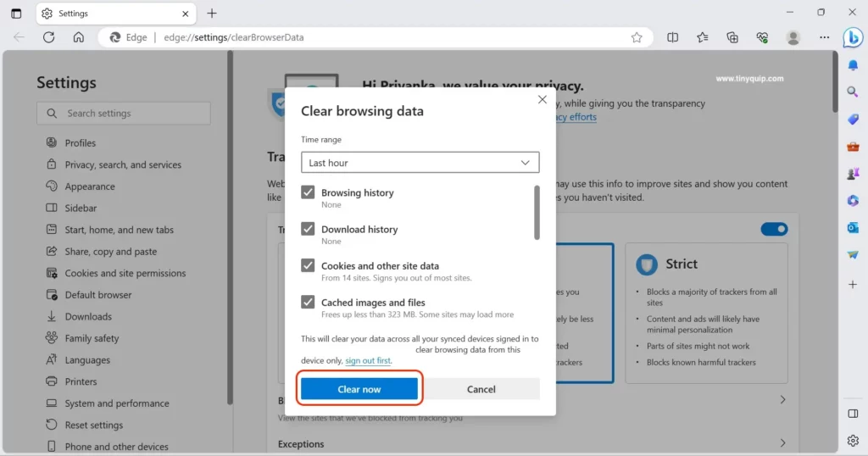This screenshot has width=868, height=456.
Task: Open the sidebar Search icon
Action: [x=853, y=92]
